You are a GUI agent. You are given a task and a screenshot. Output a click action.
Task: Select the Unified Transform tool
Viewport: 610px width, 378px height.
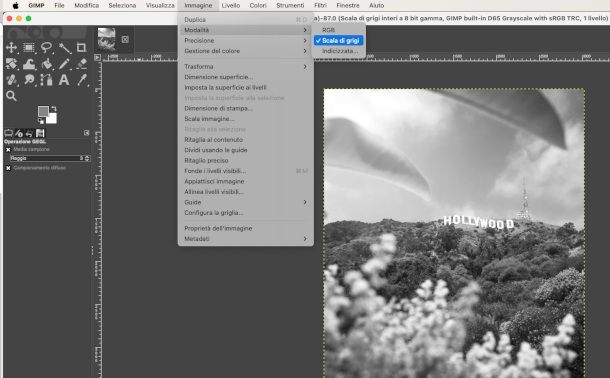click(x=11, y=64)
